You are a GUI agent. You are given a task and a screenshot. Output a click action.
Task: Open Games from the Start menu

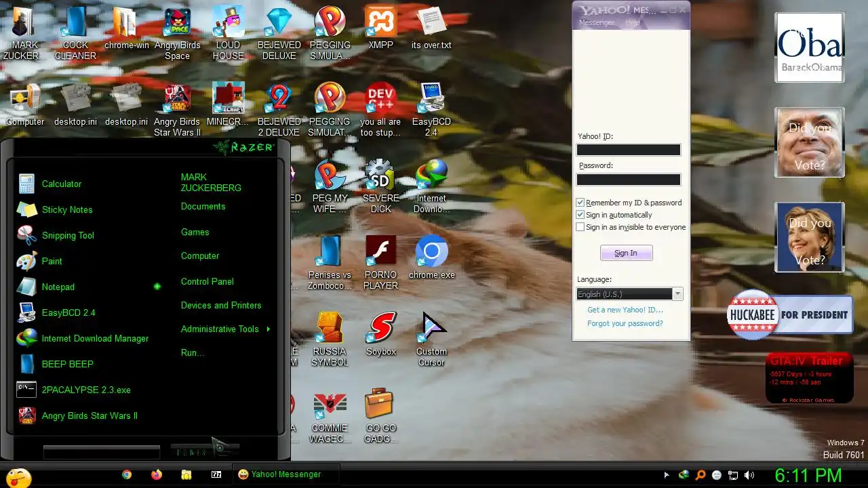[x=195, y=232]
